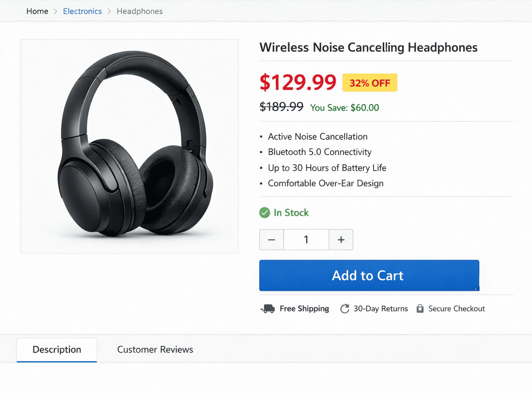This screenshot has width=532, height=393.
Task: Click the headphones product image
Action: [x=129, y=146]
